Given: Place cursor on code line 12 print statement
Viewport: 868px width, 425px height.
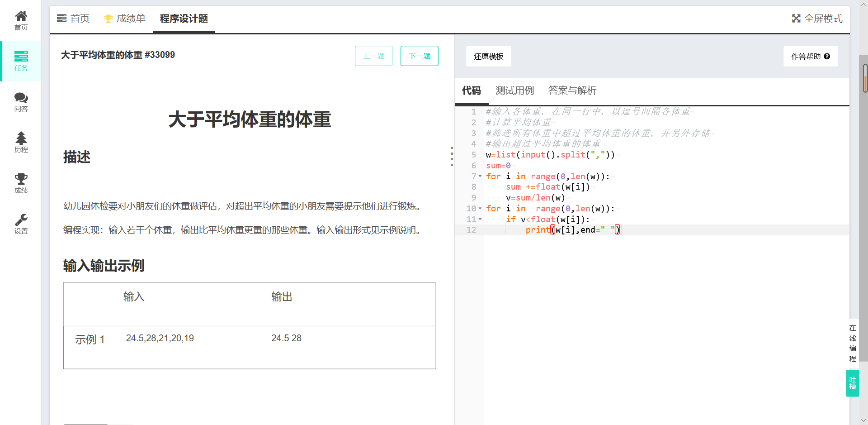Looking at the screenshot, I should click(x=573, y=230).
